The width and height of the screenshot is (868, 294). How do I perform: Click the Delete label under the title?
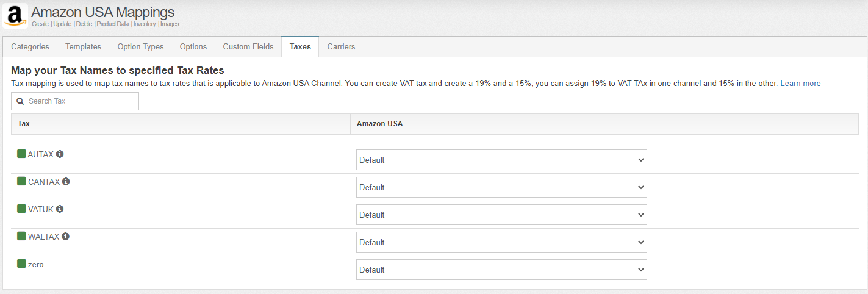tap(84, 24)
